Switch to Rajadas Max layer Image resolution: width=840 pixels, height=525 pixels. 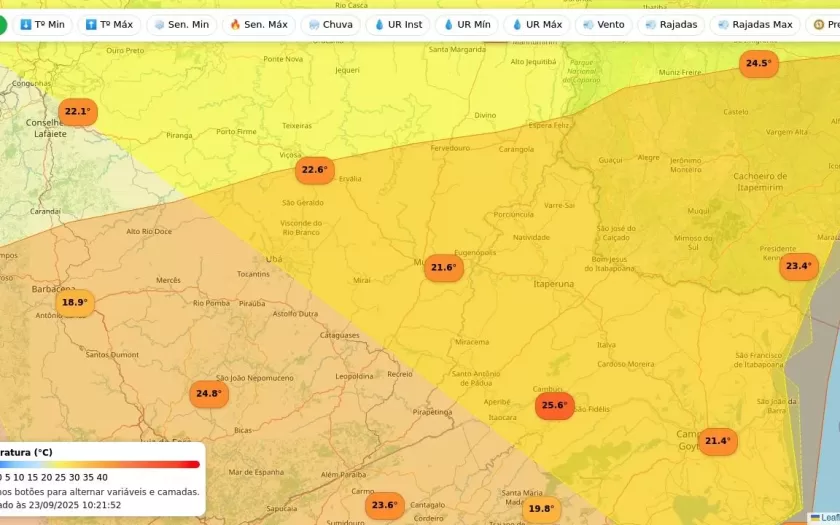(756, 24)
